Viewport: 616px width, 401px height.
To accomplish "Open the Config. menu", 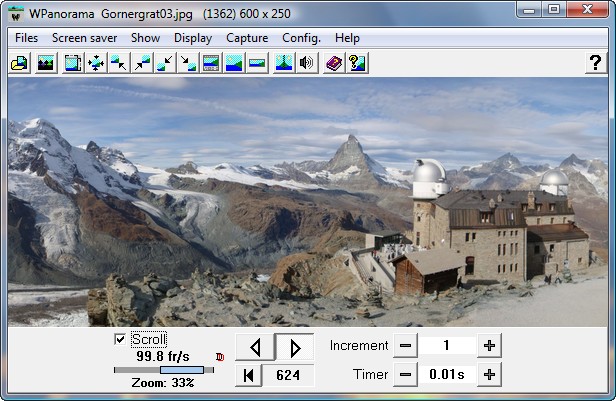I will 301,38.
